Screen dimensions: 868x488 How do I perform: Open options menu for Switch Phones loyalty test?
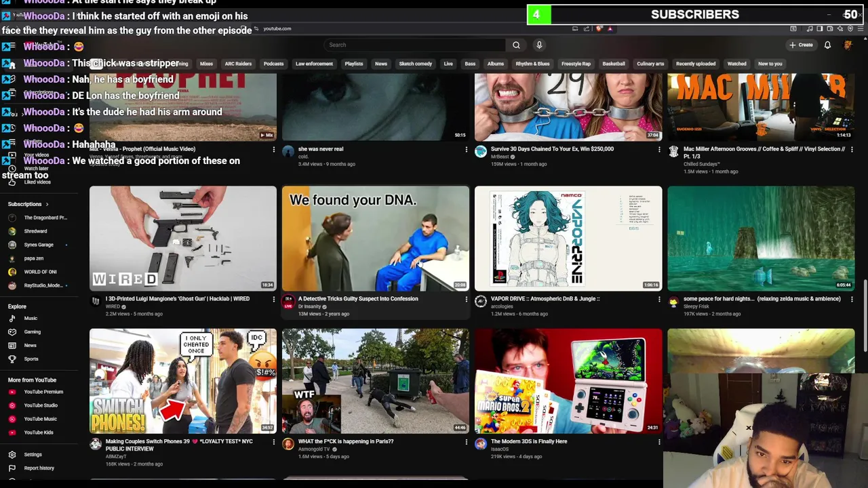[274, 442]
